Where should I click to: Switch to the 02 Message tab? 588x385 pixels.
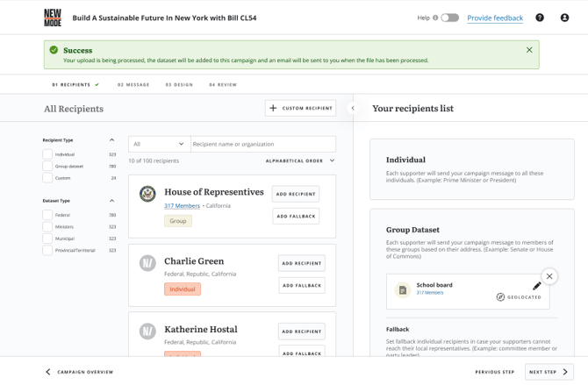tap(133, 85)
